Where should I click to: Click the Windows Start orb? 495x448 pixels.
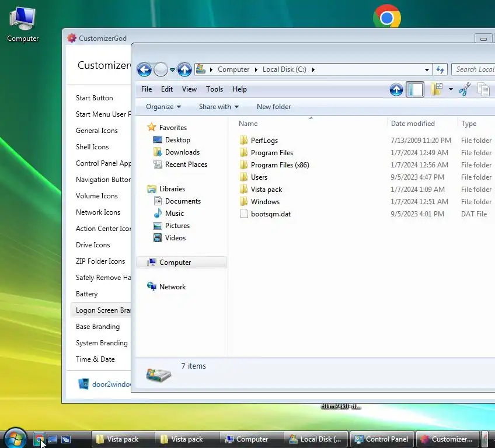(x=15, y=439)
